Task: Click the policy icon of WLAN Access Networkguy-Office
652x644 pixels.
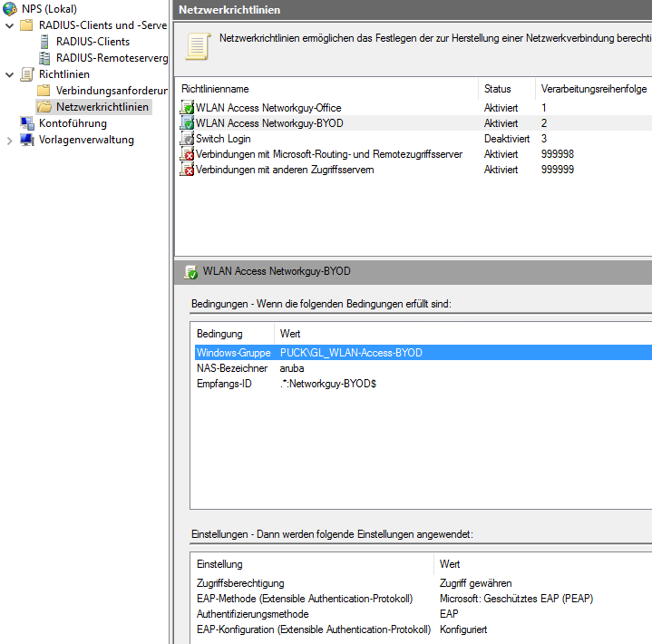Action: tap(187, 107)
